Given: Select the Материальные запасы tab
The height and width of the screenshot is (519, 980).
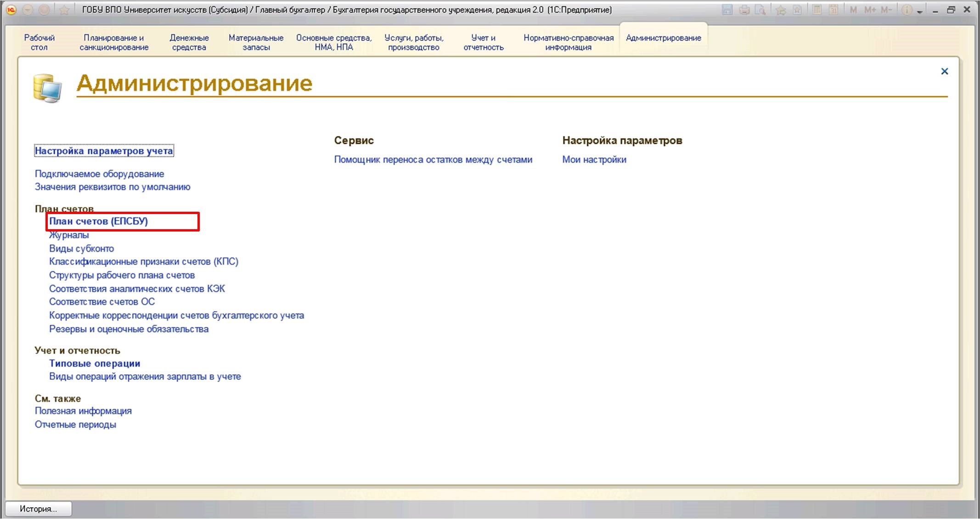Looking at the screenshot, I should pos(256,42).
